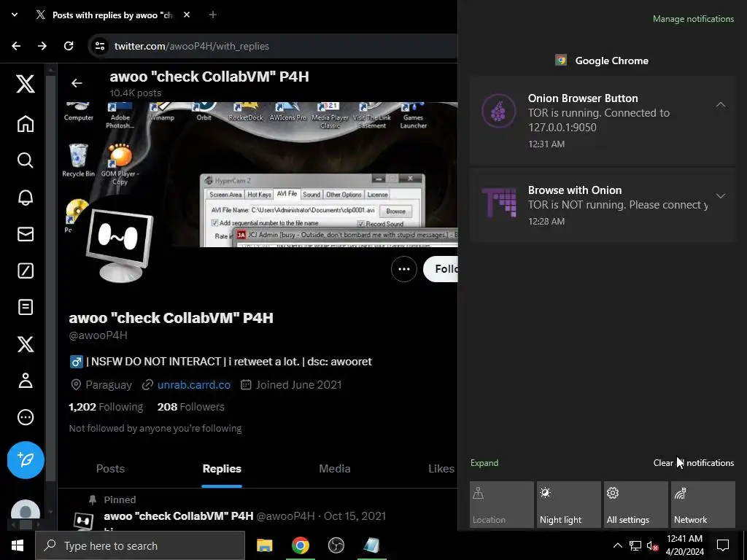This screenshot has height=560, width=747.
Task: Expand quick actions
Action: [484, 463]
